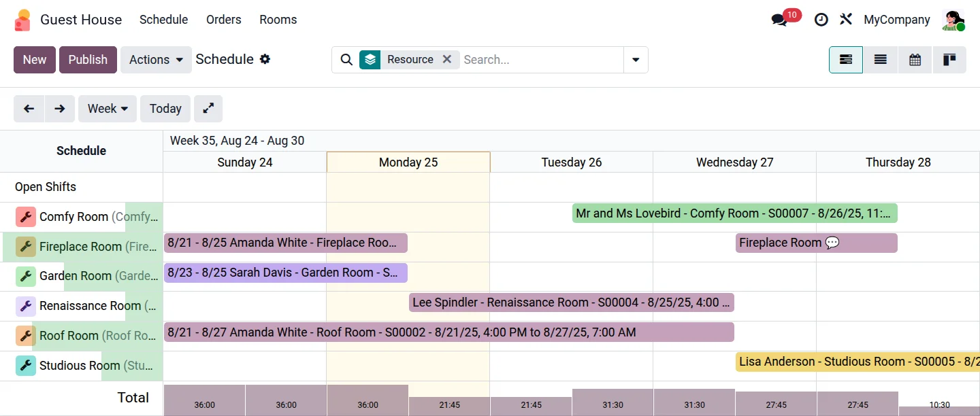Open the Week scale dropdown
Image resolution: width=980 pixels, height=416 pixels.
point(108,109)
